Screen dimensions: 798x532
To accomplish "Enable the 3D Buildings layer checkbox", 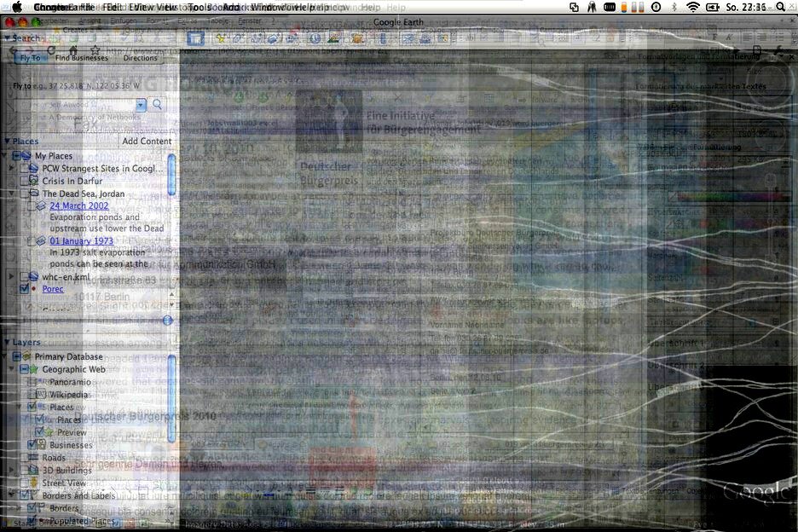I will click(x=24, y=470).
